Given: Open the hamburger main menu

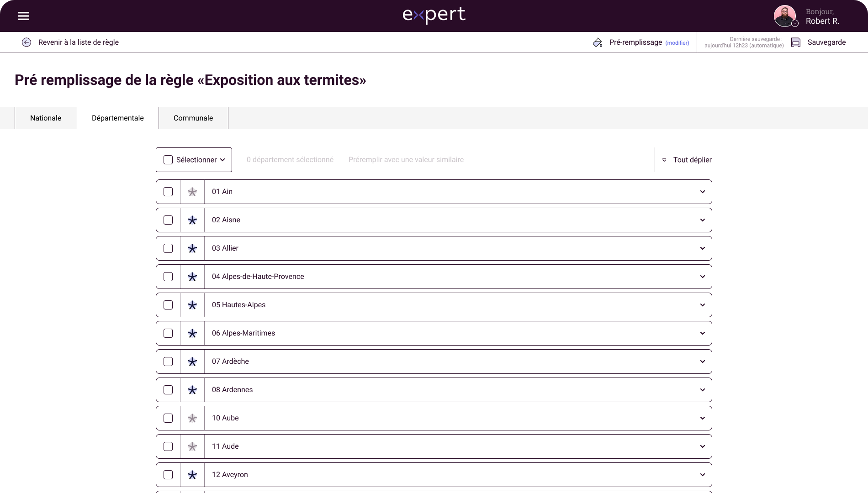Looking at the screenshot, I should pos(24,16).
